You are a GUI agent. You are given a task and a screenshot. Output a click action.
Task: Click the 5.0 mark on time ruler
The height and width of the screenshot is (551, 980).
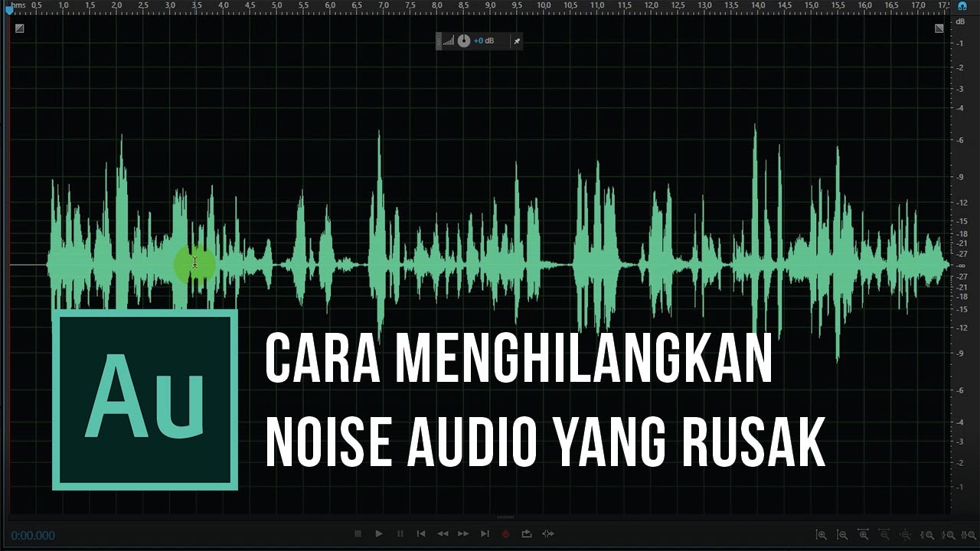tap(276, 5)
